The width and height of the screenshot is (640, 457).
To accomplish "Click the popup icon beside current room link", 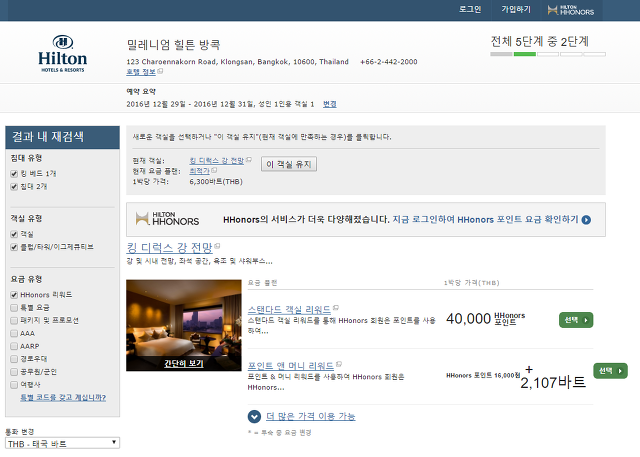I will pyautogui.click(x=249, y=160).
